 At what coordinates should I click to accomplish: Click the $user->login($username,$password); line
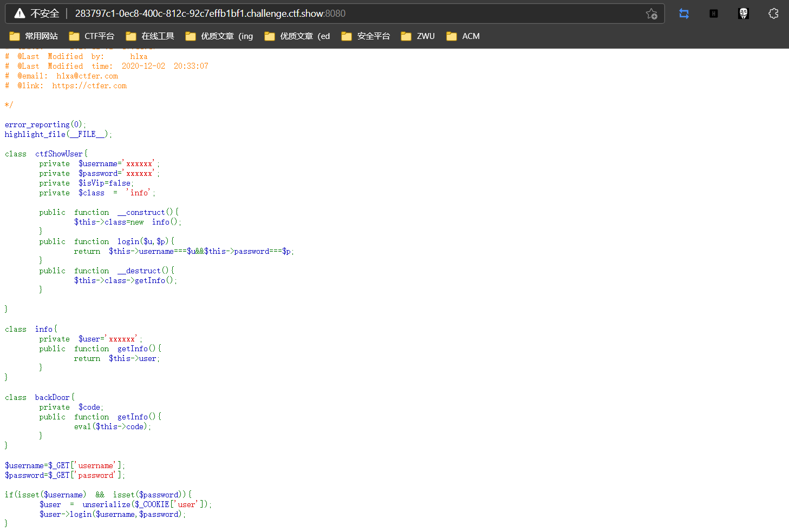[x=113, y=515]
